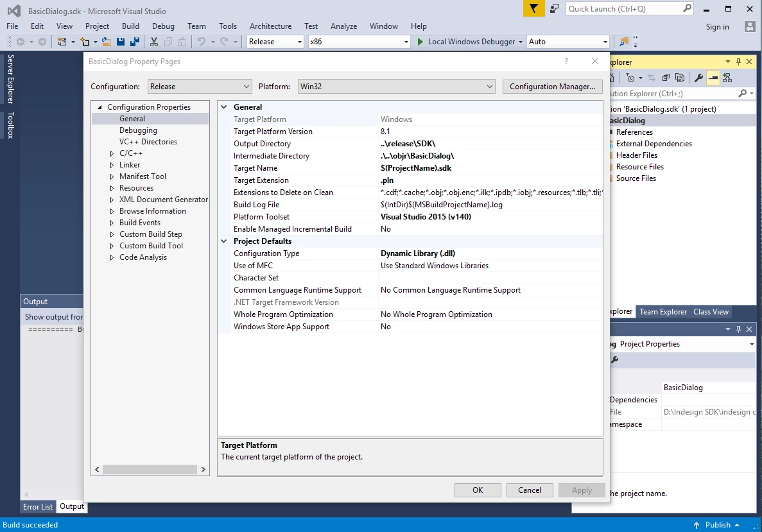Screen dimensions: 762x532
Task: Select Header Files in Solution Explorer
Action: [x=637, y=155]
